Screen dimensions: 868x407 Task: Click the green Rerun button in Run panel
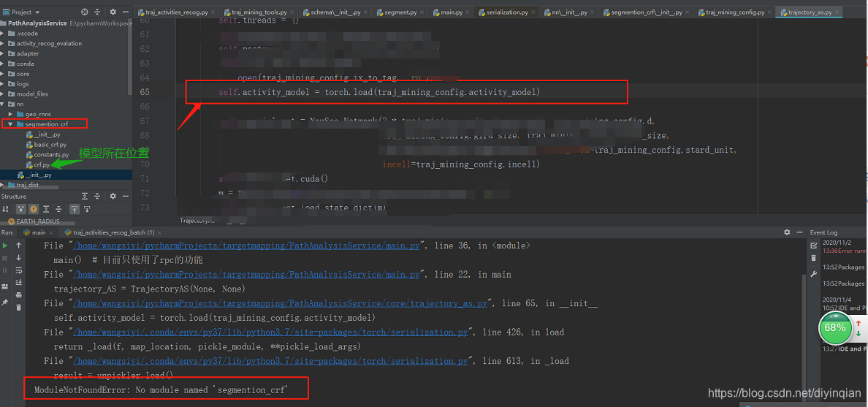tap(5, 246)
